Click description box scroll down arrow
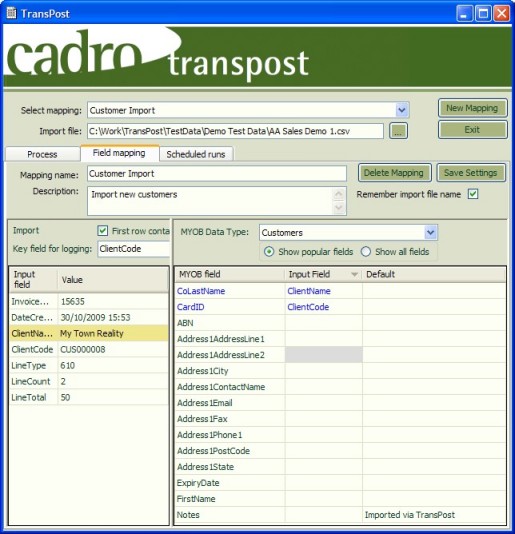The width and height of the screenshot is (515, 534). tap(339, 207)
